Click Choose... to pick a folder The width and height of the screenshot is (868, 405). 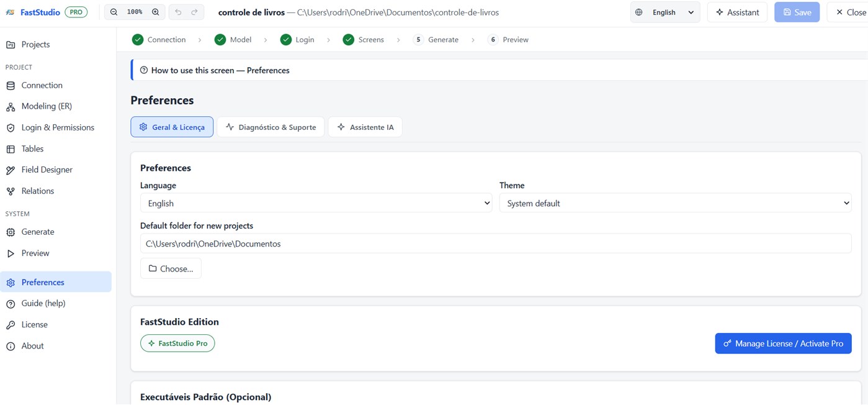pyautogui.click(x=171, y=268)
